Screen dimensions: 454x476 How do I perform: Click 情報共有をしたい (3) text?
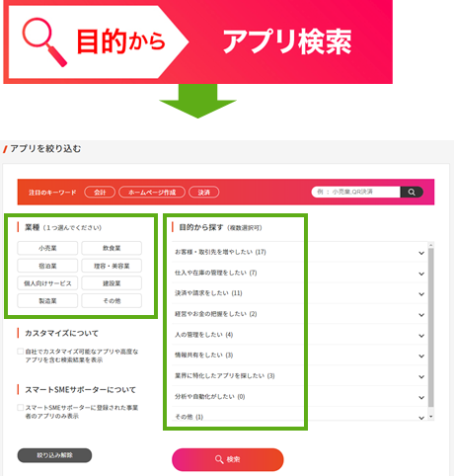[x=203, y=356]
